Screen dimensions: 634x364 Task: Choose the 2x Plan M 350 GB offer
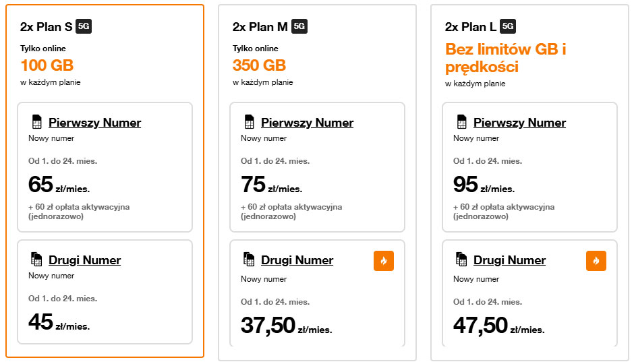(x=259, y=65)
